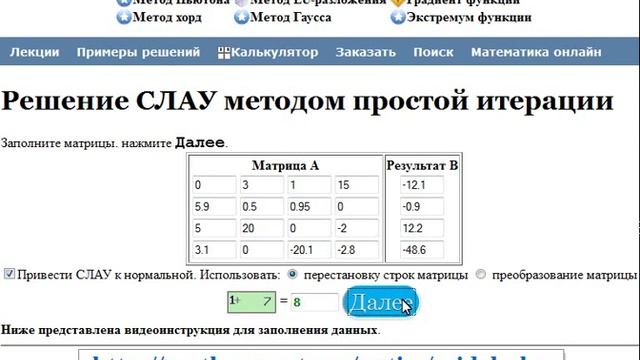Image resolution: width=640 pixels, height=360 pixels.
Task: Click matrix A cell containing 5.9
Action: coord(214,207)
